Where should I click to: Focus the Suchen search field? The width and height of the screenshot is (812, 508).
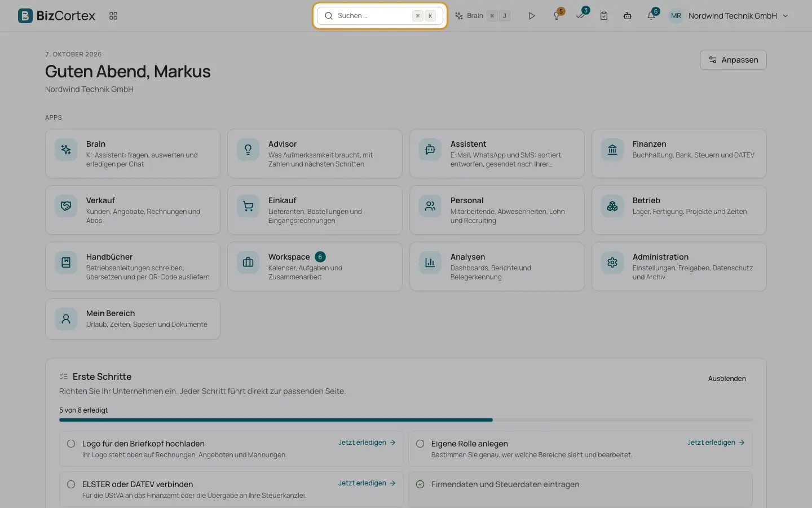[x=380, y=16]
